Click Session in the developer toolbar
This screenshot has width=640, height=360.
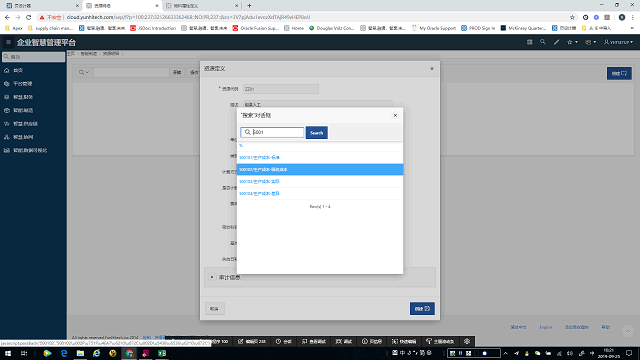tap(284, 342)
